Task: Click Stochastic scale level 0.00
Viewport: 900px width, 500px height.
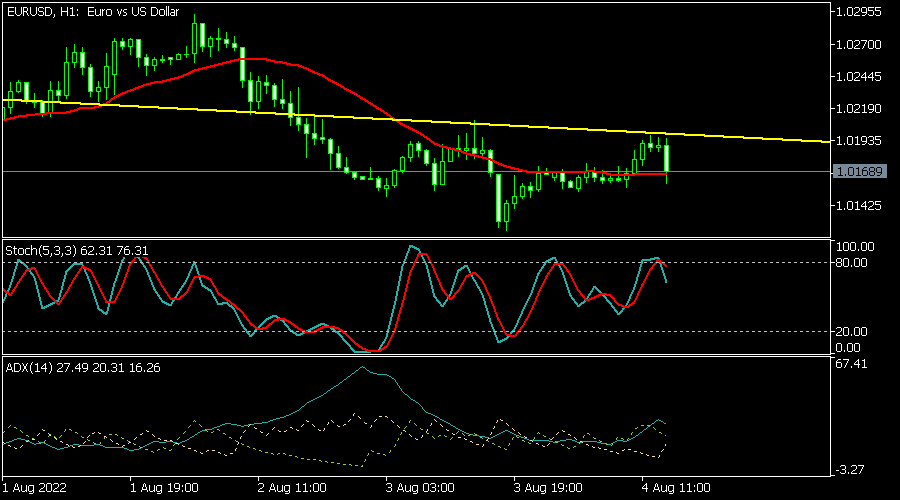Action: (x=848, y=348)
